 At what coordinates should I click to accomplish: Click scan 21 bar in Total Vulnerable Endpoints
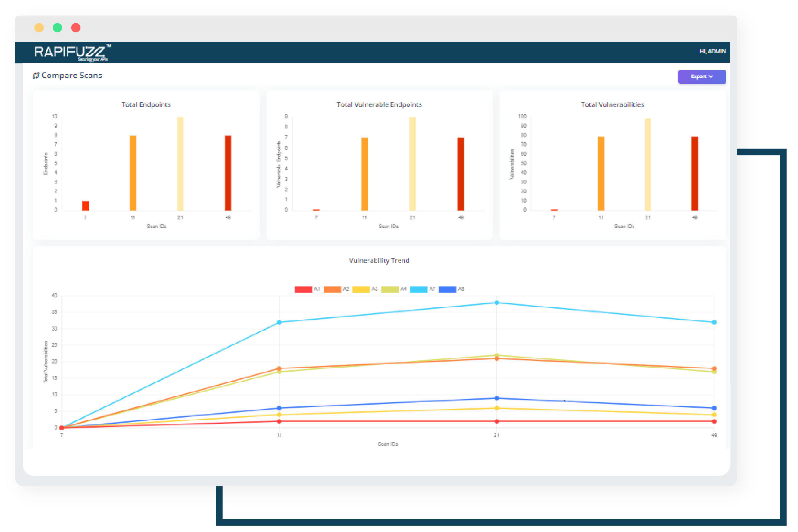[412, 164]
